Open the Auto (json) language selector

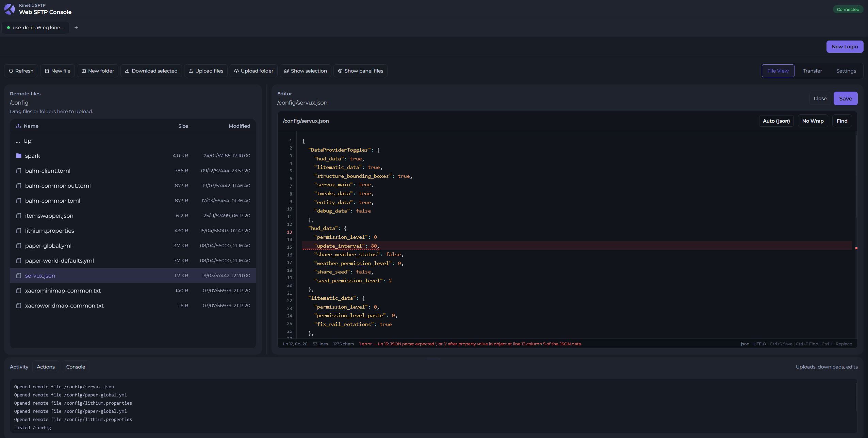776,121
